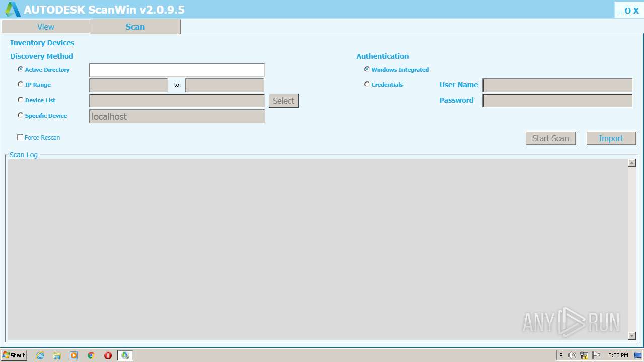This screenshot has height=362, width=644.
Task: Open Internet Explorer from the taskbar
Action: pos(40,355)
